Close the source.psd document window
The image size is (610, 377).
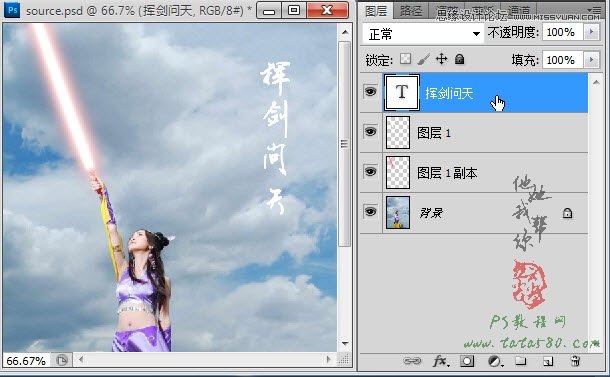tap(327, 11)
